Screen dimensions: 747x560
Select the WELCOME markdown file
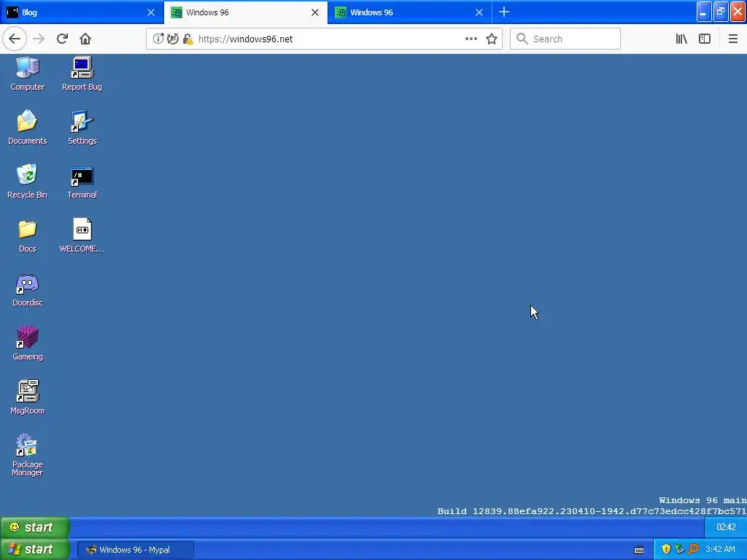pos(82,236)
